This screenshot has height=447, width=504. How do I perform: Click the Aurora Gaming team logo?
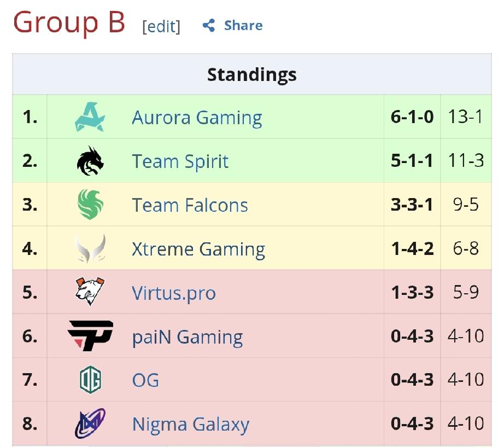[x=90, y=117]
